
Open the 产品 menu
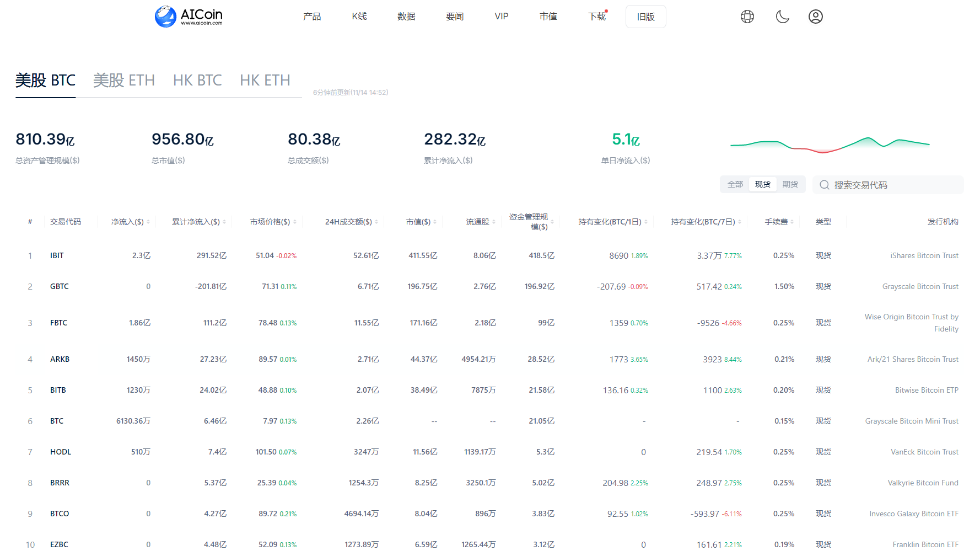click(x=312, y=17)
